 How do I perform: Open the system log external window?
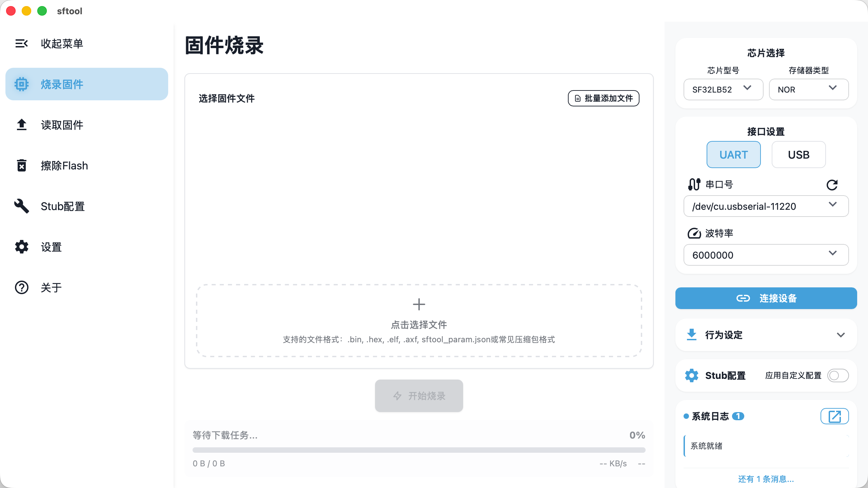834,416
